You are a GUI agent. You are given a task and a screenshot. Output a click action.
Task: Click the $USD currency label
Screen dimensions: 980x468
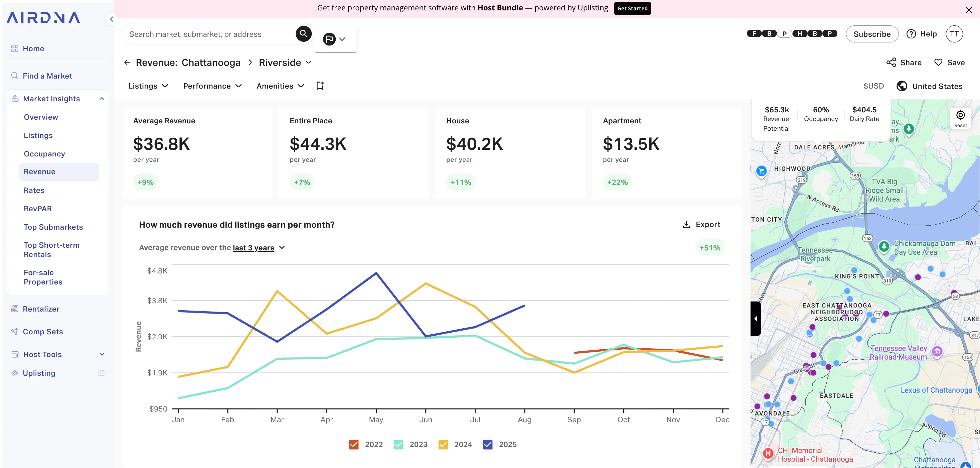[873, 86]
